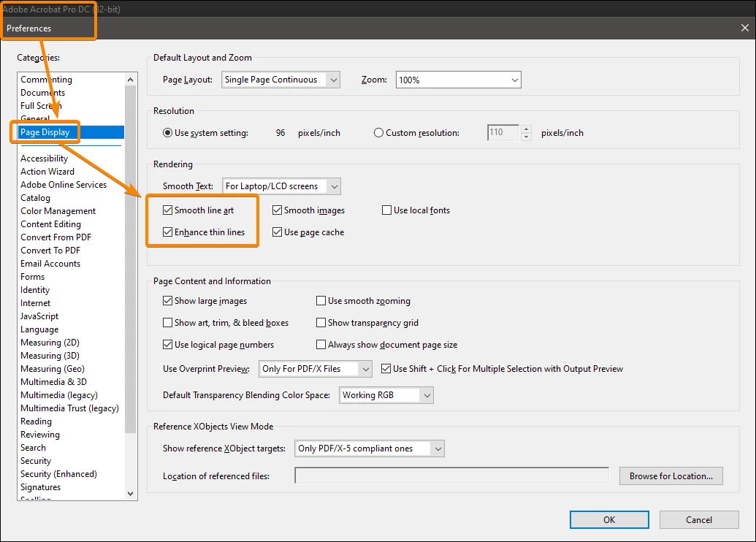This screenshot has width=756, height=542.
Task: Select Documents category
Action: pyautogui.click(x=42, y=93)
